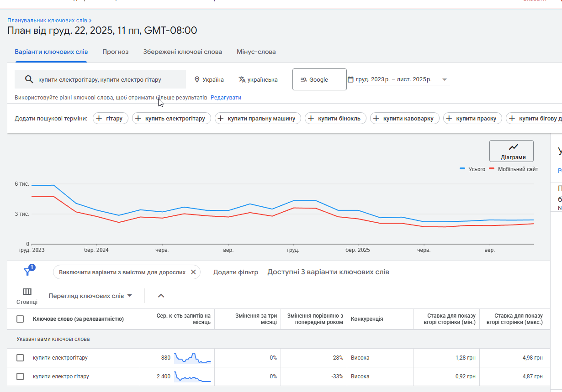Open the Стовпці columns icon
Screen dimensions: 562x392
coord(27,292)
